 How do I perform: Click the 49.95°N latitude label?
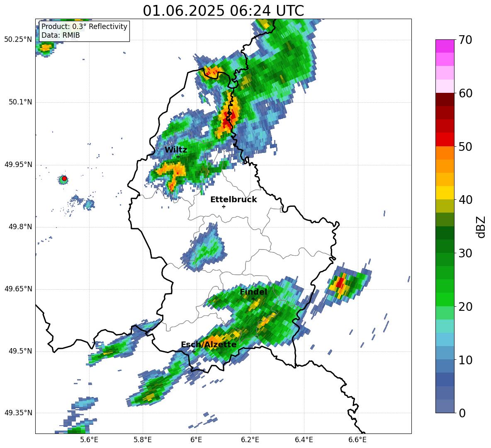click(x=18, y=164)
